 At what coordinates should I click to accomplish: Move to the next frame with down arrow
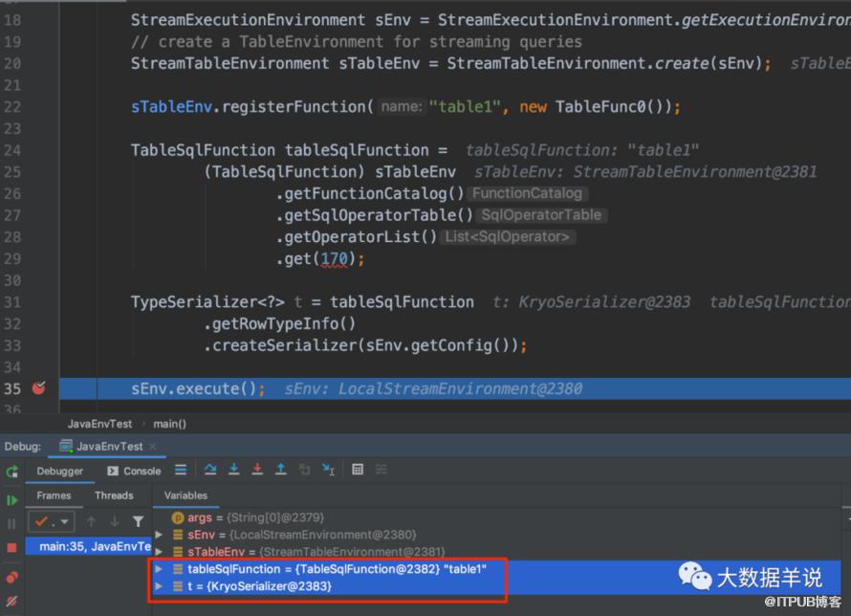(115, 521)
